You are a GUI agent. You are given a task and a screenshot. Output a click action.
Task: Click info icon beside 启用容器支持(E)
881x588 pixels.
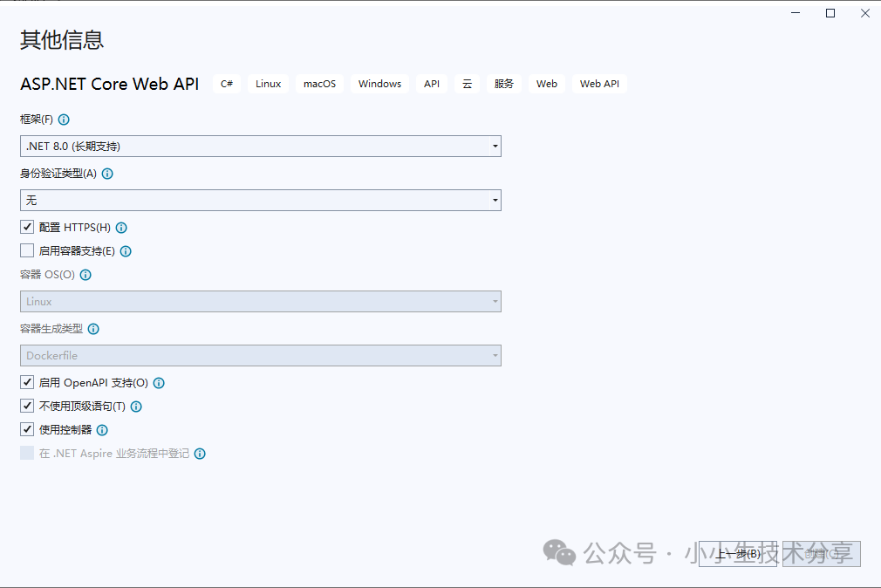[x=126, y=251]
